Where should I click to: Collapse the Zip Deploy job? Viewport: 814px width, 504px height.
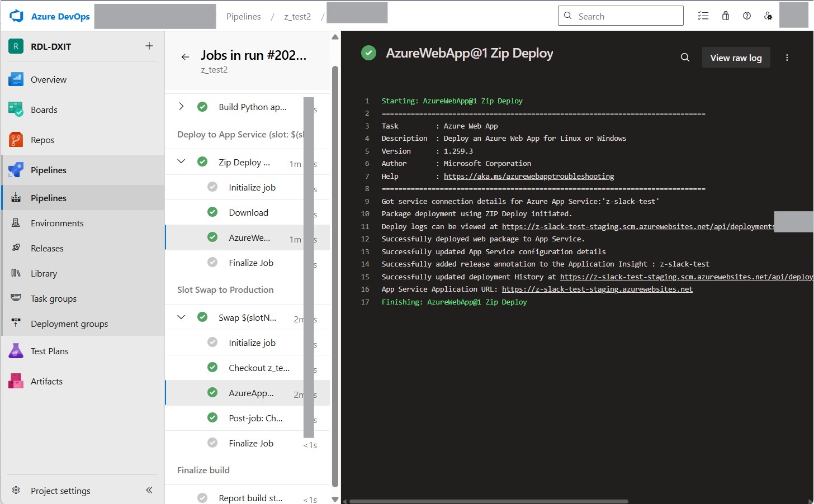(181, 161)
